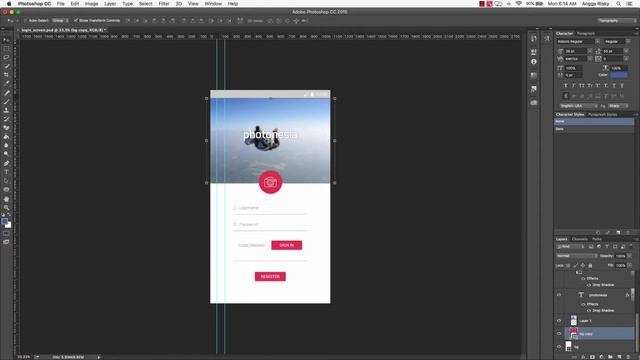Apply Faux Italic in the Character panel

point(573,86)
